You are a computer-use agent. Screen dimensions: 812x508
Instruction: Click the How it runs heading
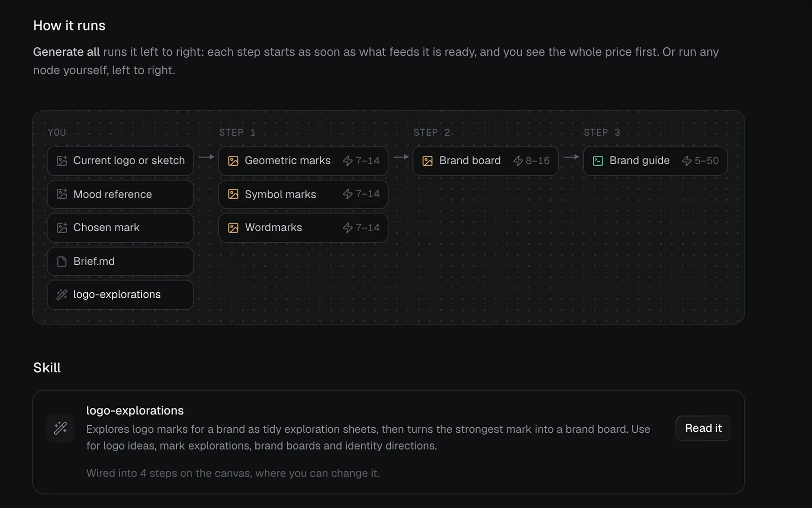[69, 25]
